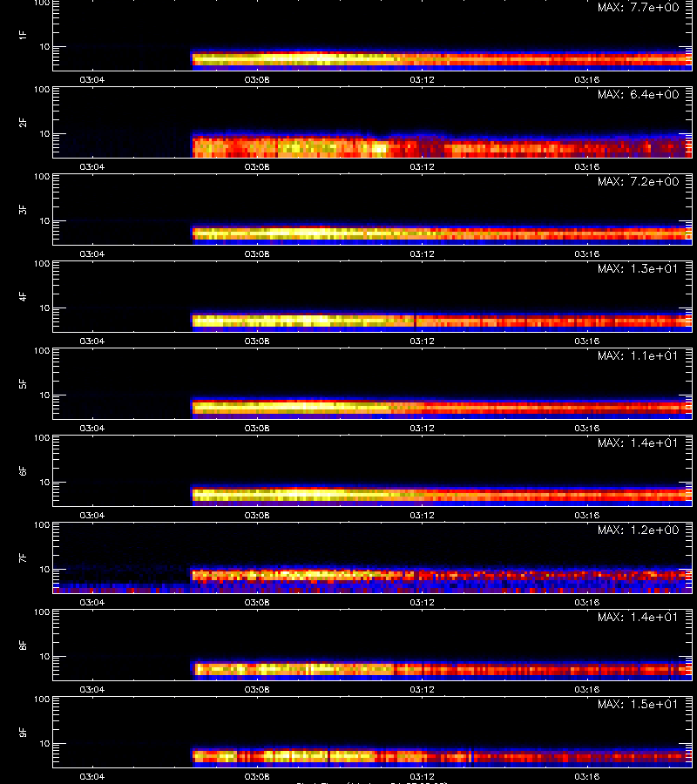697x784 pixels.
Task: Click the 03:04 time label under panel 9F
Action: 92,776
